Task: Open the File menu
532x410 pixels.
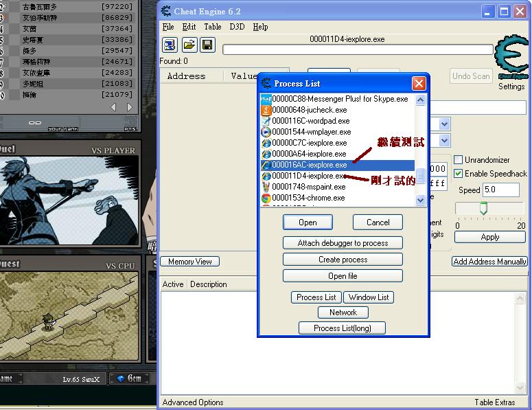Action: [168, 27]
